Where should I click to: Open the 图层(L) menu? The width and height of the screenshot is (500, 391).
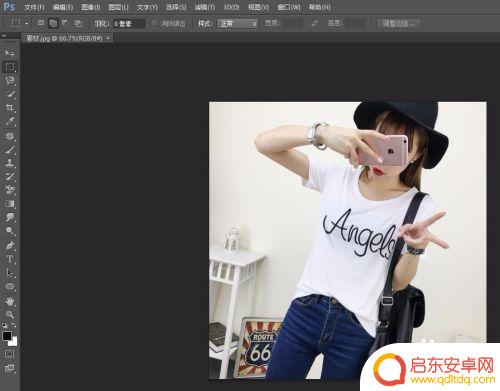pos(118,7)
